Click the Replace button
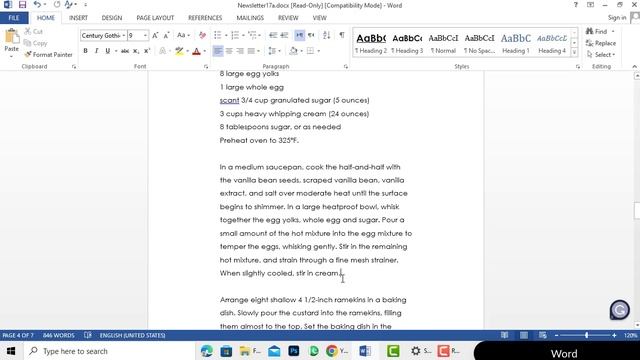640x360 pixels. pyautogui.click(x=600, y=43)
